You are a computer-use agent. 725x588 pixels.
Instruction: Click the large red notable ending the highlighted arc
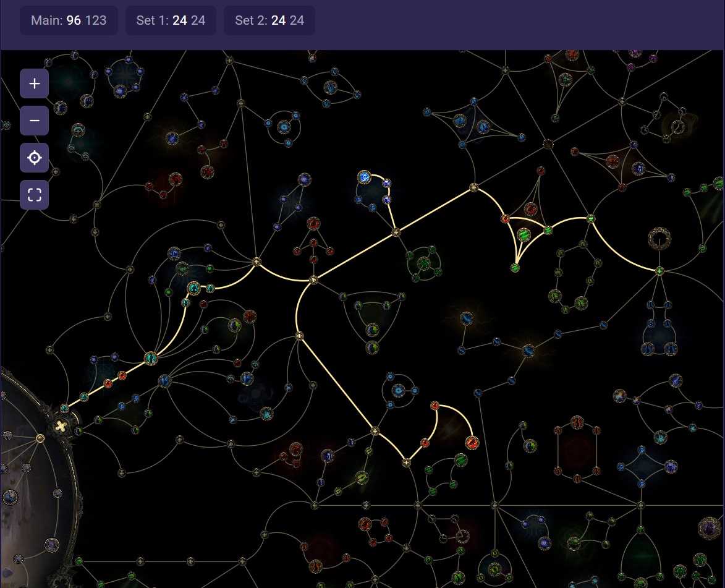click(472, 442)
